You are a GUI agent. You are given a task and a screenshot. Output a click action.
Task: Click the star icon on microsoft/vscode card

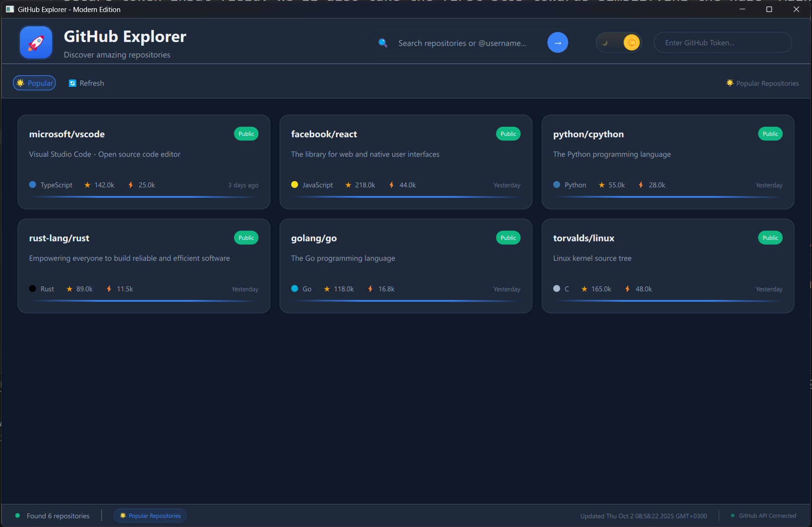coord(87,185)
